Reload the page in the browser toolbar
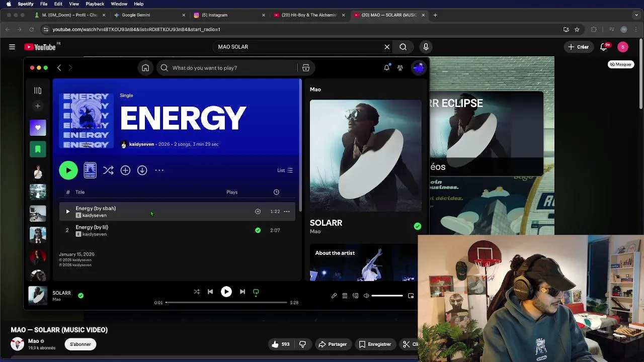The width and height of the screenshot is (644, 362). pos(33,29)
